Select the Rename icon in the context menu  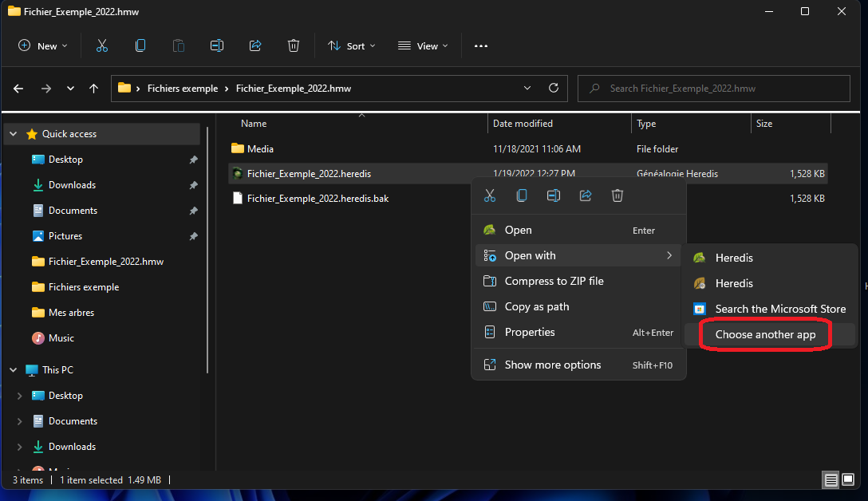coord(554,195)
